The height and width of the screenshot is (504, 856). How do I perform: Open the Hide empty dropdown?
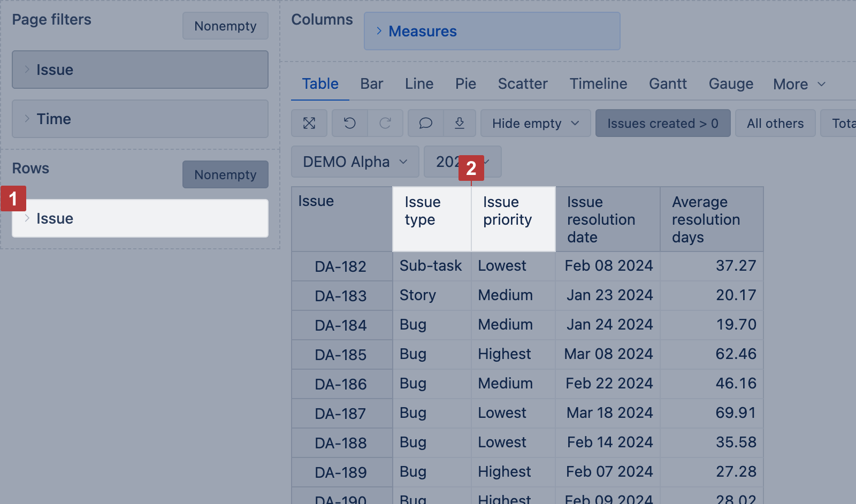[x=536, y=124]
